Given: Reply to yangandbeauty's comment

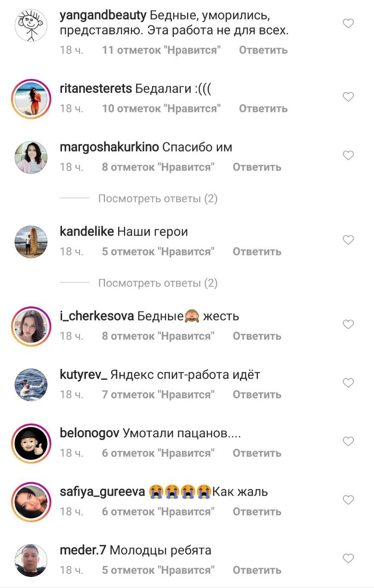Looking at the screenshot, I should click(263, 50).
